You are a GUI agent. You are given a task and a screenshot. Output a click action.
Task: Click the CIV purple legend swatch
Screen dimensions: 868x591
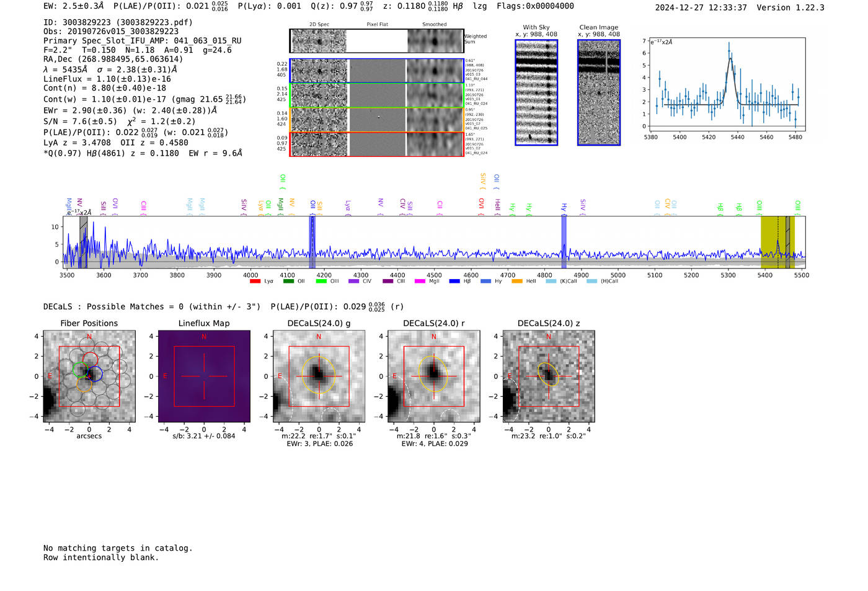click(353, 282)
